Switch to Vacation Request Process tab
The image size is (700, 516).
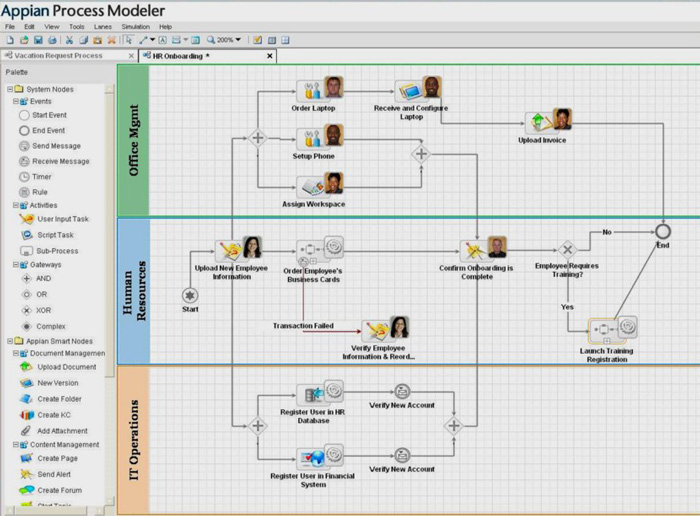pyautogui.click(x=58, y=56)
